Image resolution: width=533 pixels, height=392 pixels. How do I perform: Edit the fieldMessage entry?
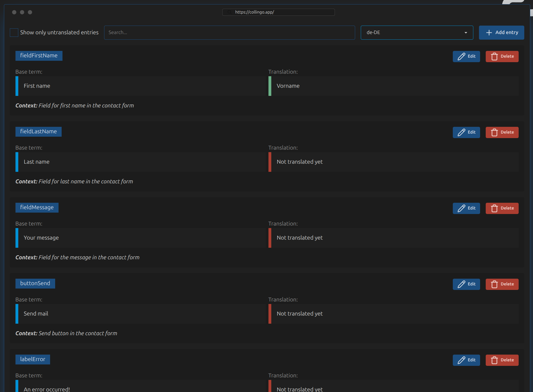[x=466, y=208]
